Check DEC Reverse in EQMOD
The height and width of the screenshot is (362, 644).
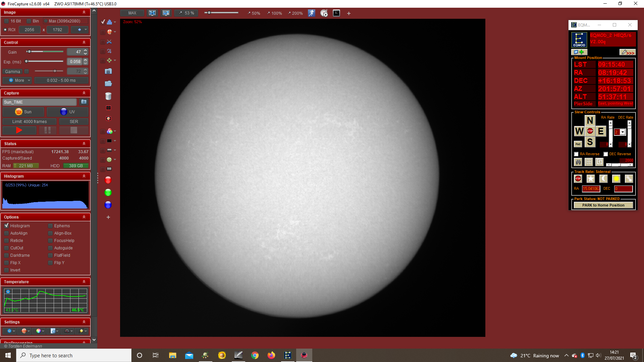click(606, 154)
